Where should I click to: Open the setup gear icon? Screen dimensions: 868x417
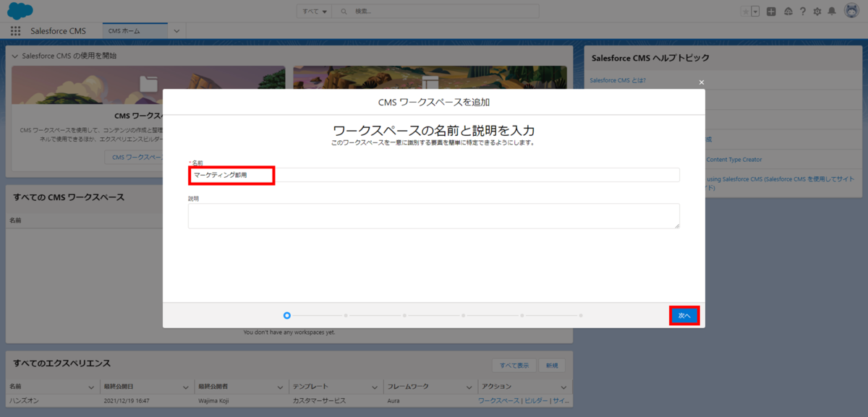(817, 12)
